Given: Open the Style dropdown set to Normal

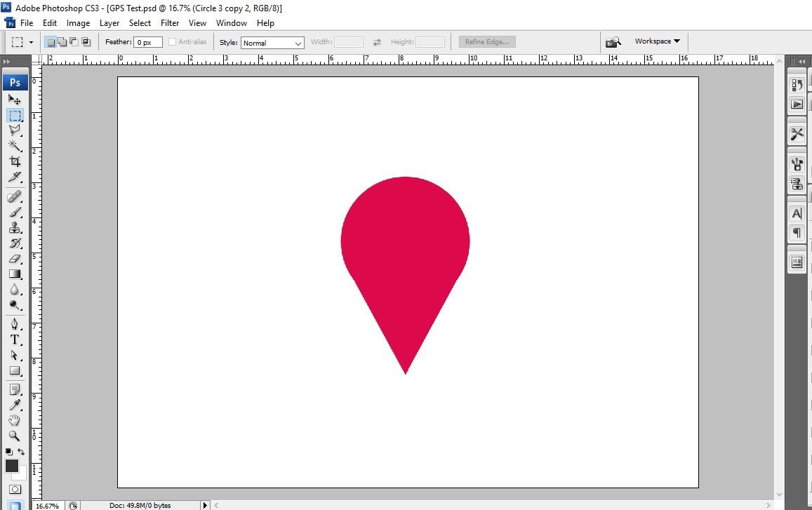Looking at the screenshot, I should pyautogui.click(x=272, y=43).
